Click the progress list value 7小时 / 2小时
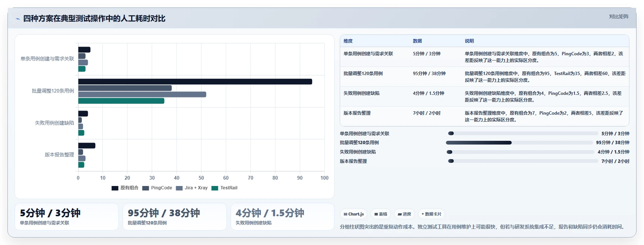644x245 pixels. 615,161
